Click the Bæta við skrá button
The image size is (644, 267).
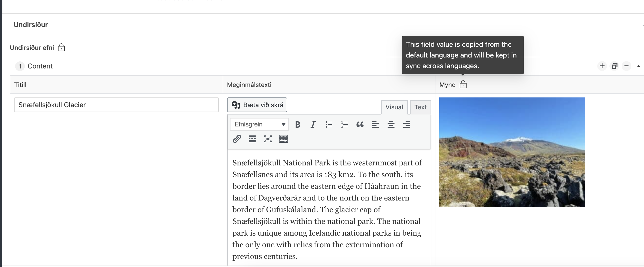pyautogui.click(x=257, y=105)
